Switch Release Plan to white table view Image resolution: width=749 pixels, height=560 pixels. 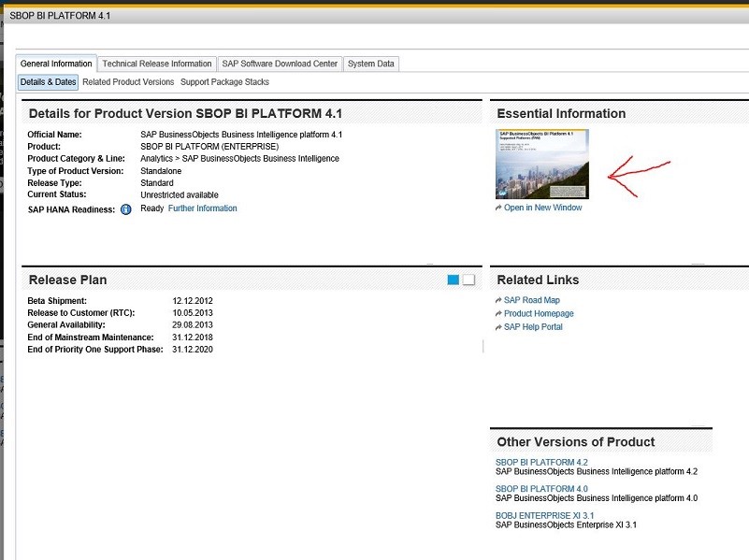point(468,280)
